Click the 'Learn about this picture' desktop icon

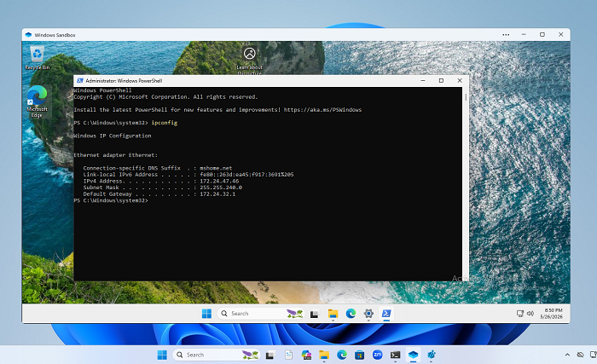click(x=249, y=61)
